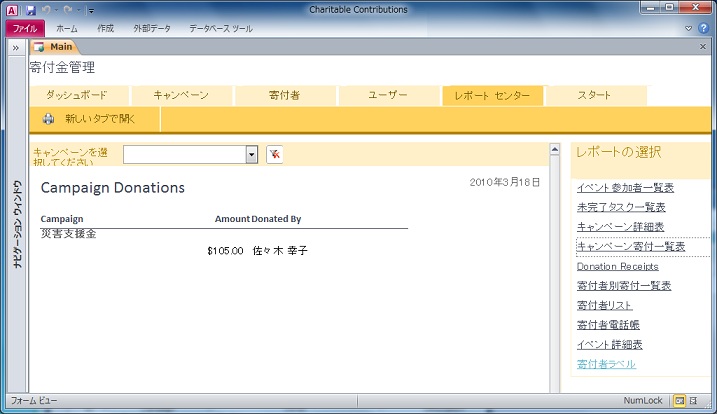Select the Main document tab
This screenshot has height=414, width=717.
54,47
